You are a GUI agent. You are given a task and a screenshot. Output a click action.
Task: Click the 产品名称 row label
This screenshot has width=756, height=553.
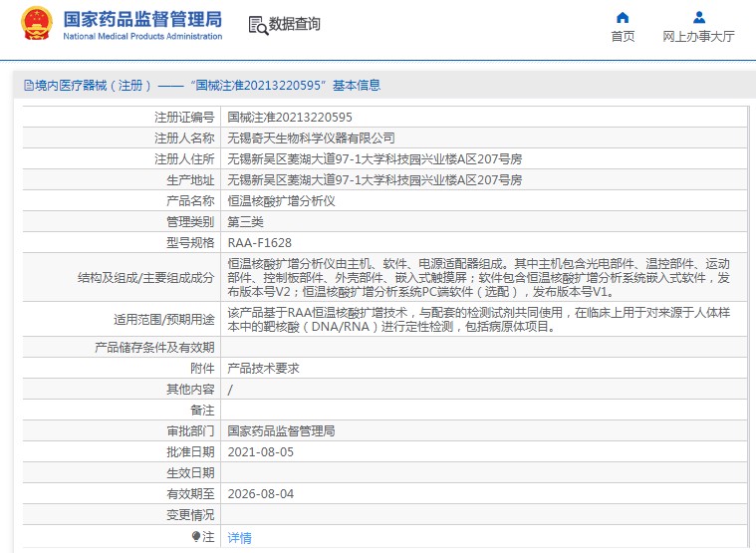190,201
